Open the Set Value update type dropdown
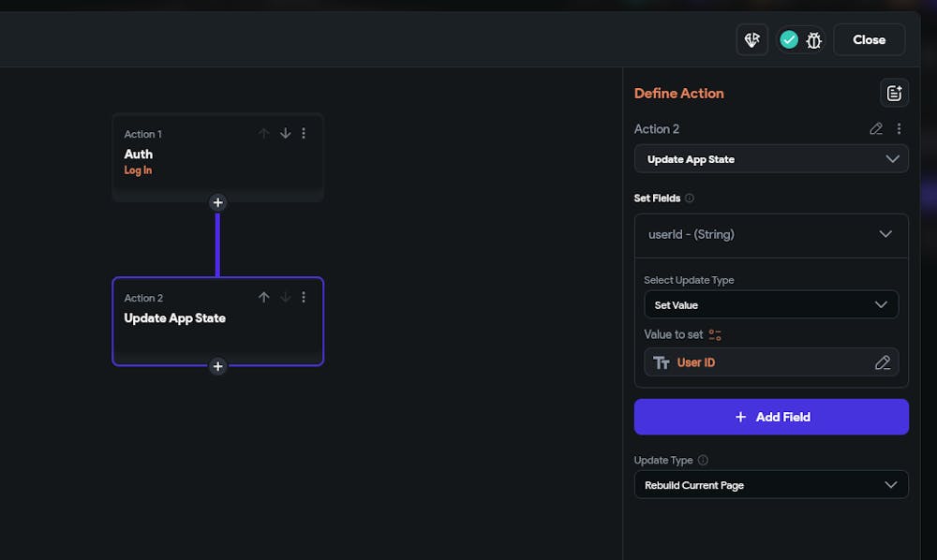Image resolution: width=937 pixels, height=560 pixels. click(771, 304)
